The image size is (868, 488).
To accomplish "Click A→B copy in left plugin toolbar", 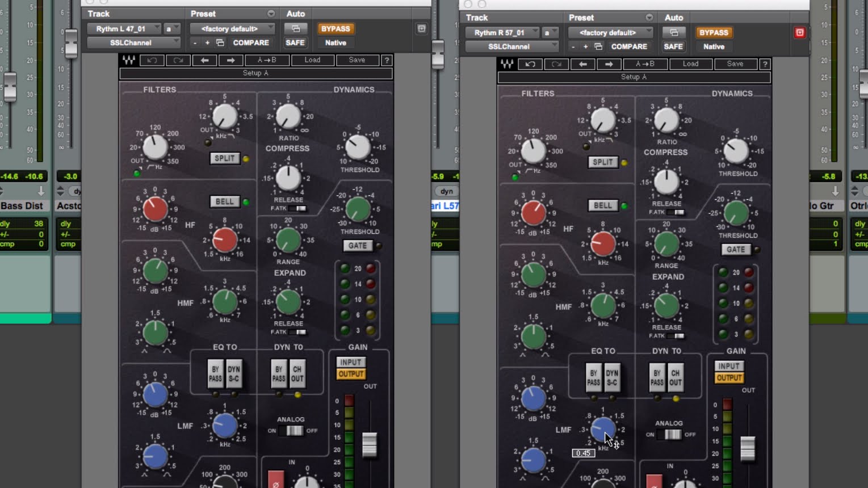I will 267,60.
